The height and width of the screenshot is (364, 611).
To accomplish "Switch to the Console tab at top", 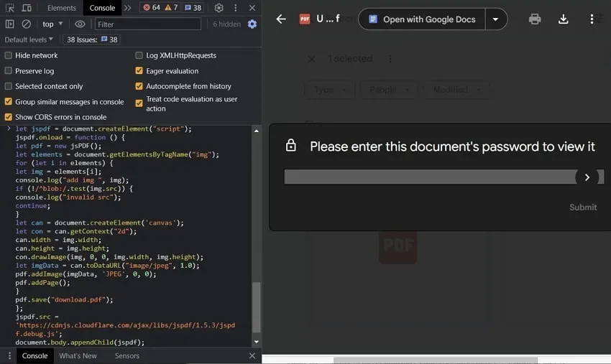I will click(102, 8).
